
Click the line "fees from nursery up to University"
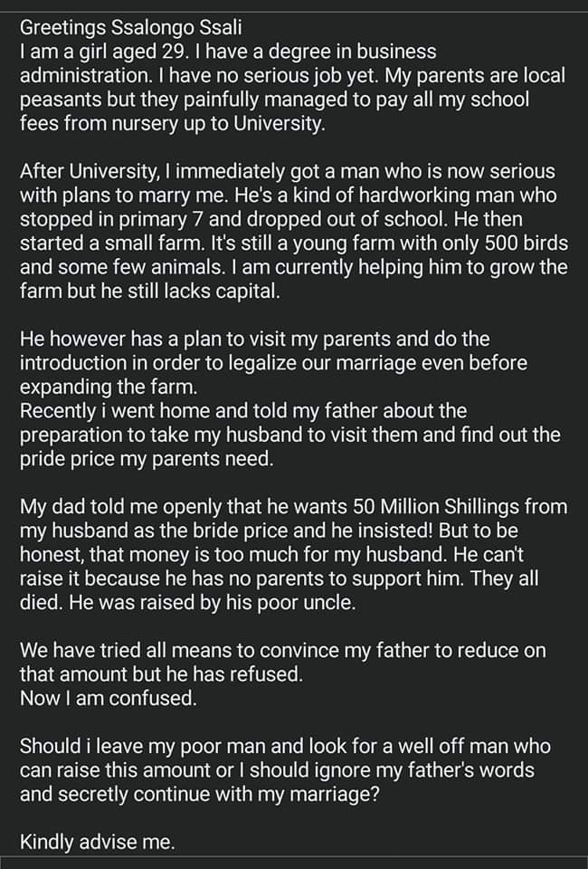171,124
